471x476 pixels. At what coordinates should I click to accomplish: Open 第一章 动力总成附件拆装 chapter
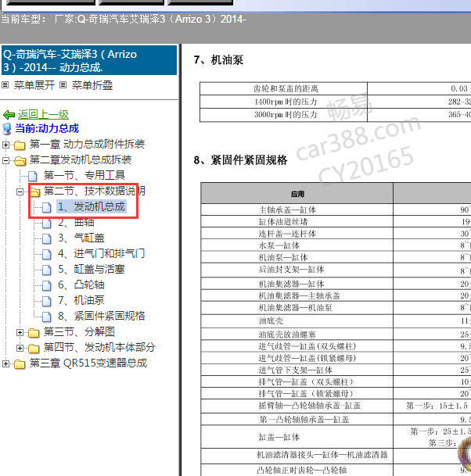coord(87,144)
